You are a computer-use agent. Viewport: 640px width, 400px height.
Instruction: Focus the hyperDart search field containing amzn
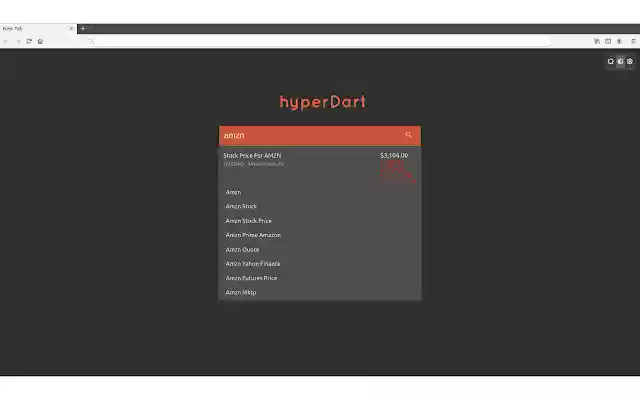click(320, 136)
